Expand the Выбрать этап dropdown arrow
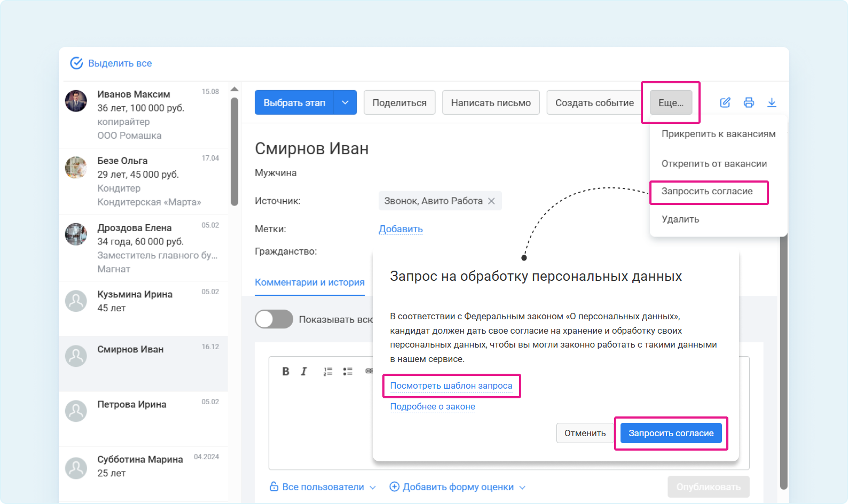The height and width of the screenshot is (504, 848). 345,103
